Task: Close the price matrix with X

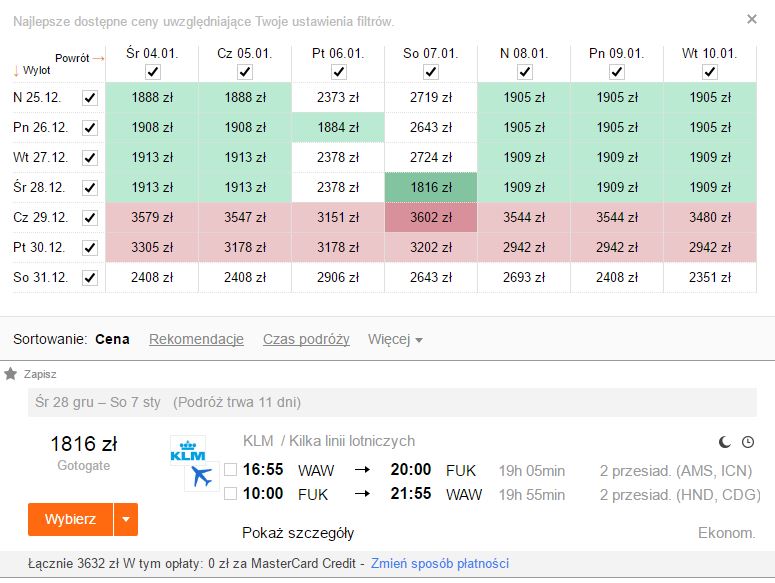Action: point(752,19)
